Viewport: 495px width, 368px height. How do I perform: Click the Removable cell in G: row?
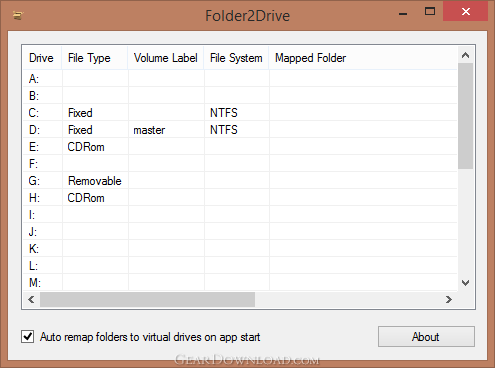click(x=95, y=181)
